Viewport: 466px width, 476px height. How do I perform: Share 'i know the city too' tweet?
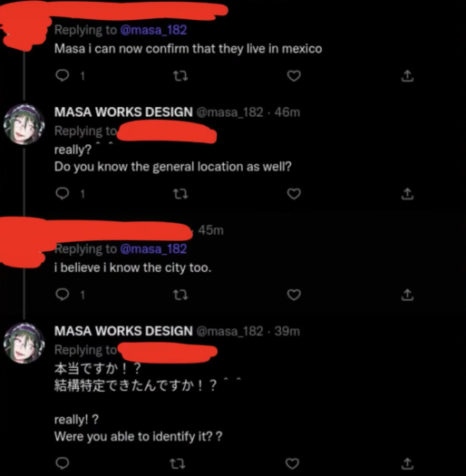click(x=407, y=295)
